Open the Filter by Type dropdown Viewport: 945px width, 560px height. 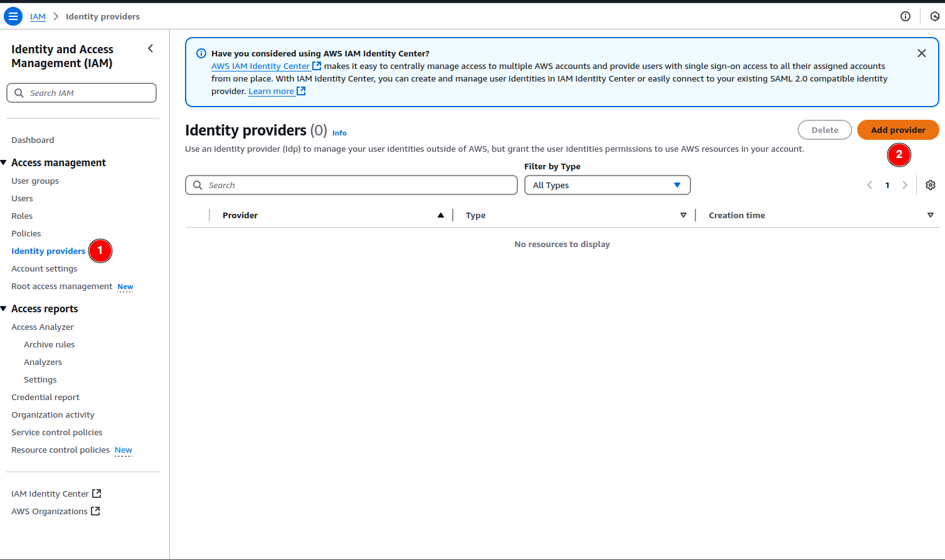(607, 185)
